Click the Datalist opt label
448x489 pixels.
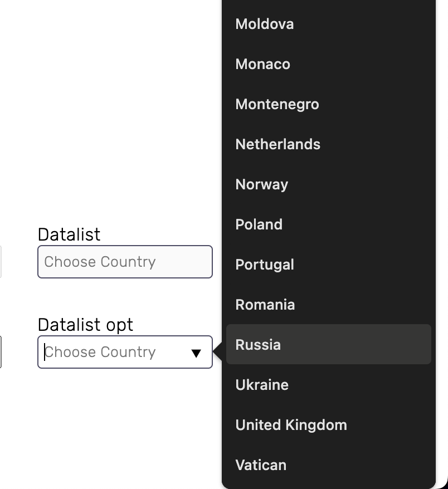pos(85,325)
